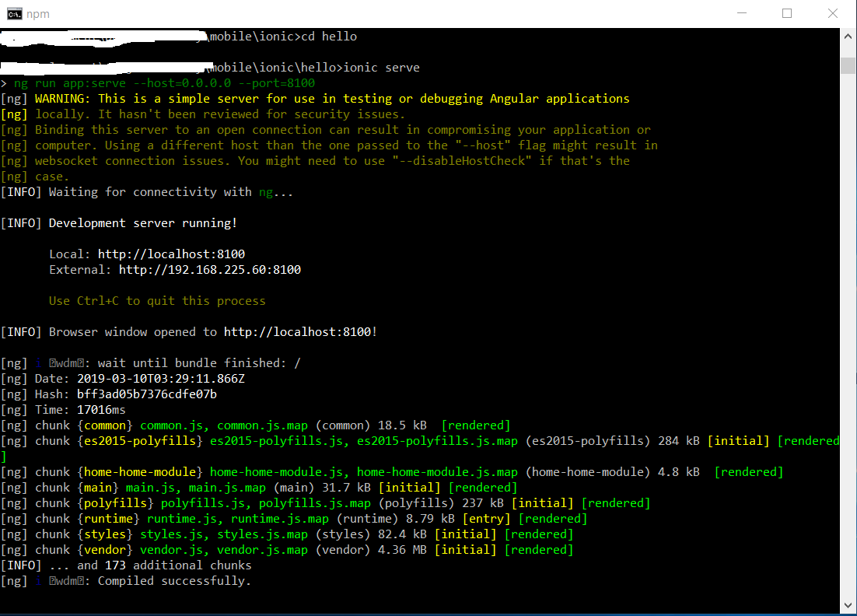Screen dimensions: 857x616
Task: Click the Hash value bff3ad05b7376cdfe07b
Action: (x=147, y=394)
